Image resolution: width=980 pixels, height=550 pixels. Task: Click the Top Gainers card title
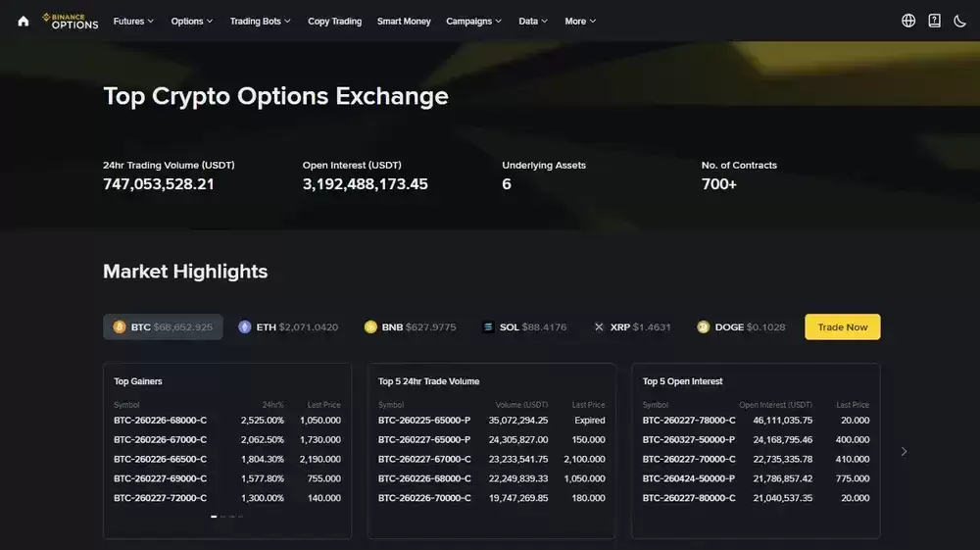pyautogui.click(x=137, y=381)
